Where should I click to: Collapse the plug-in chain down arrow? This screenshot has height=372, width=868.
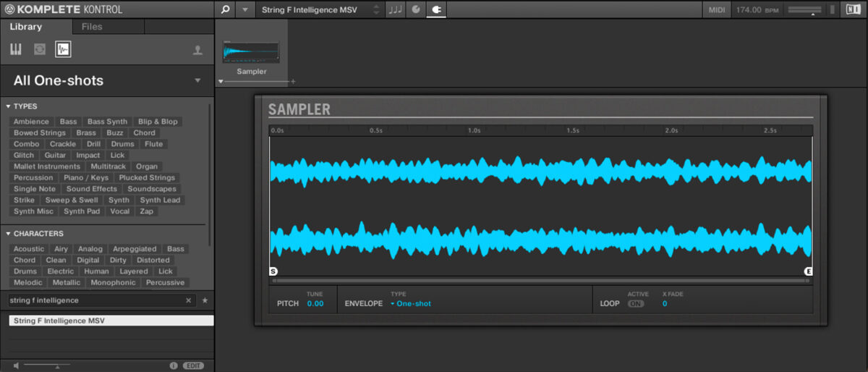(x=221, y=82)
